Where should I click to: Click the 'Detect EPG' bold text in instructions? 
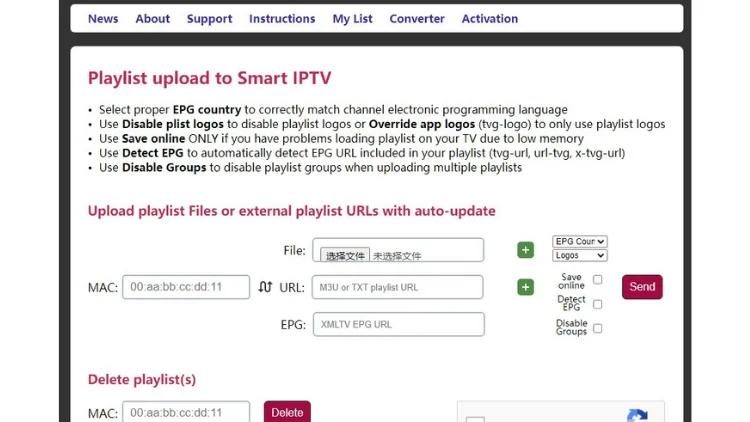pyautogui.click(x=153, y=153)
